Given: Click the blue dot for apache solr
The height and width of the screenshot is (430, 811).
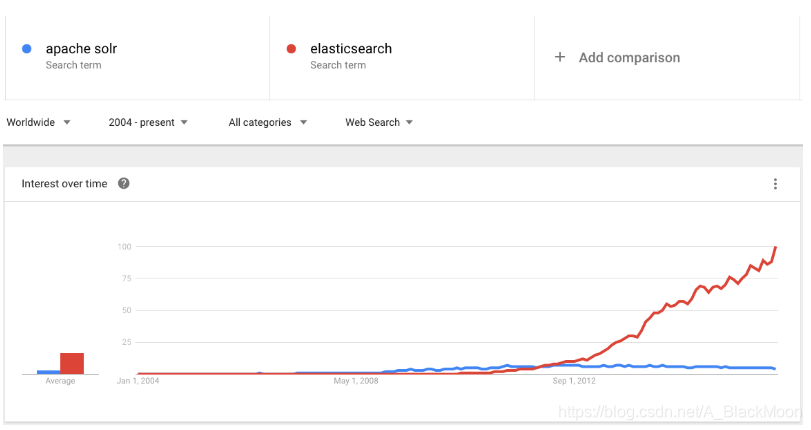Looking at the screenshot, I should (27, 49).
